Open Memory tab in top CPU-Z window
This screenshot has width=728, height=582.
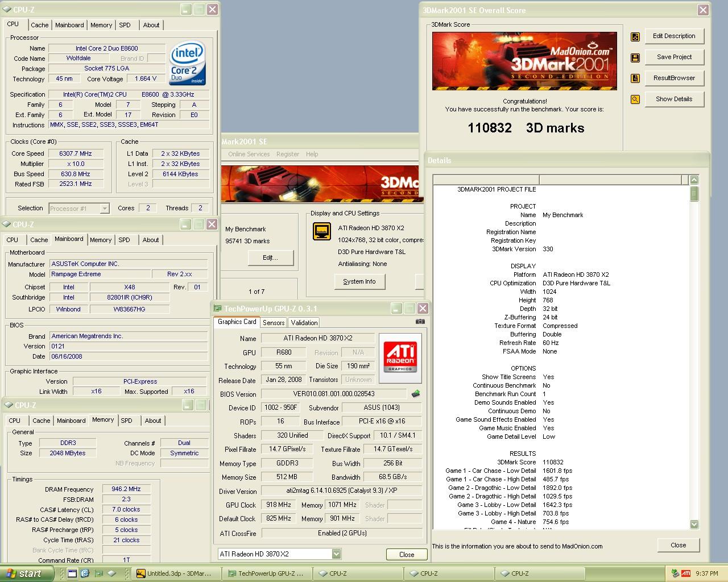[x=101, y=25]
